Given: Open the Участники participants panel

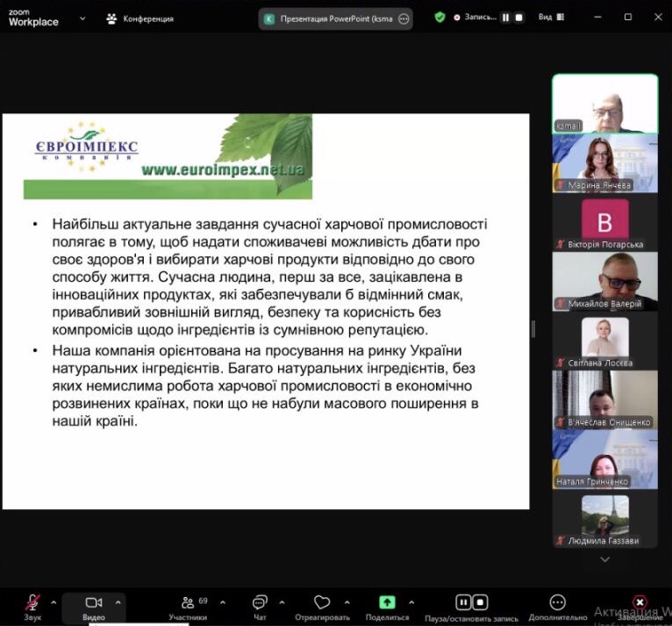Looking at the screenshot, I should pyautogui.click(x=187, y=603).
